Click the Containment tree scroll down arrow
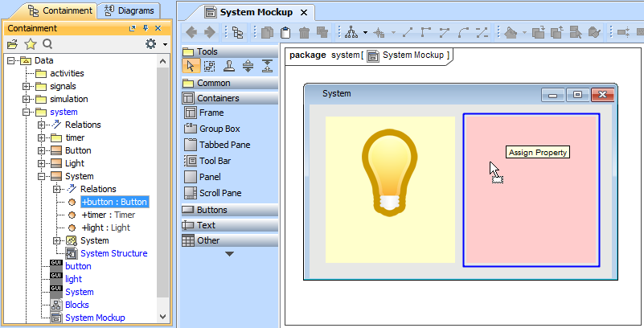 (162, 317)
